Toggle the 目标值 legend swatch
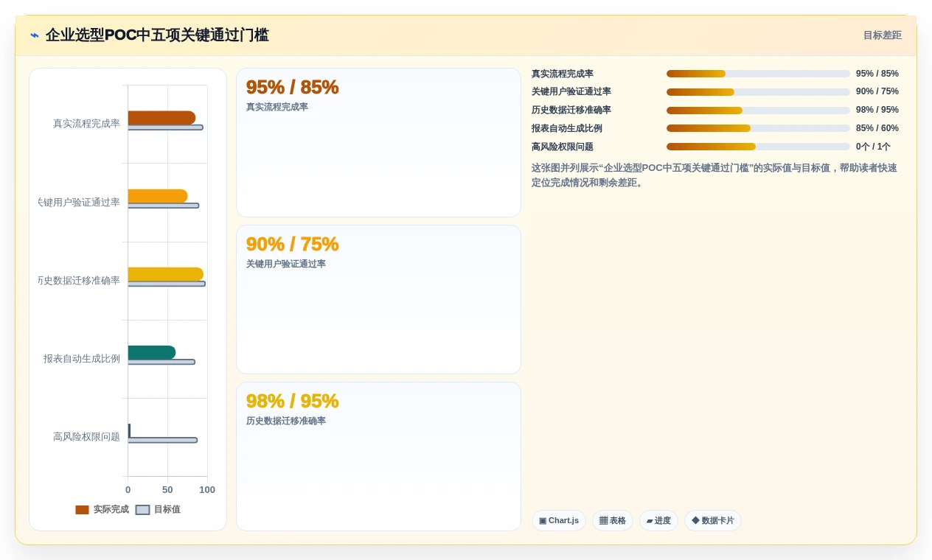This screenshot has height=560, width=932. pos(143,510)
